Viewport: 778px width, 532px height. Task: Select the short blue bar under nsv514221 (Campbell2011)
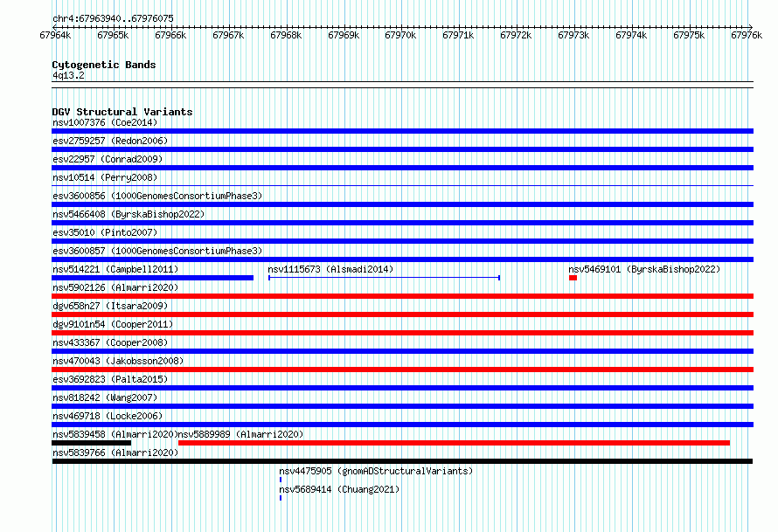click(x=152, y=278)
